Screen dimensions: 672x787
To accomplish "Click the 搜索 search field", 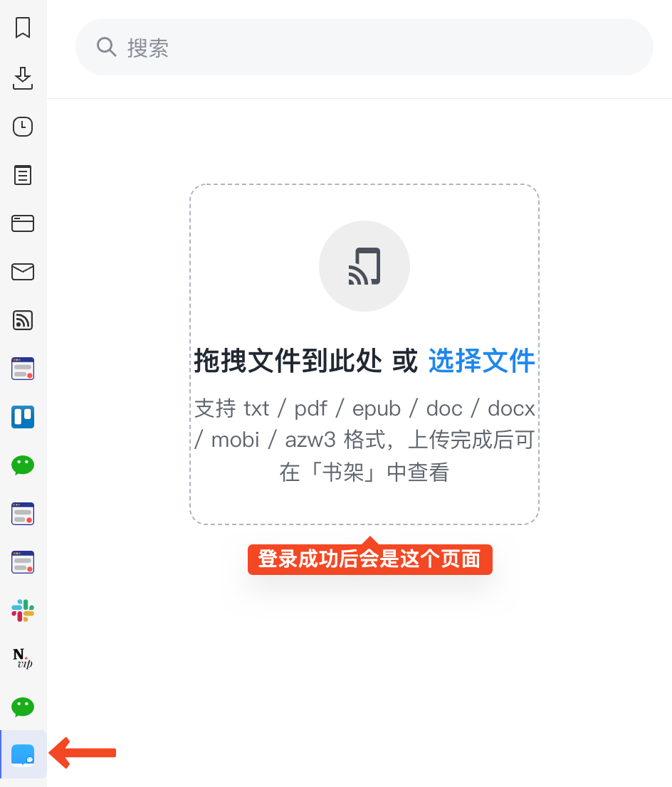I will coord(364,47).
